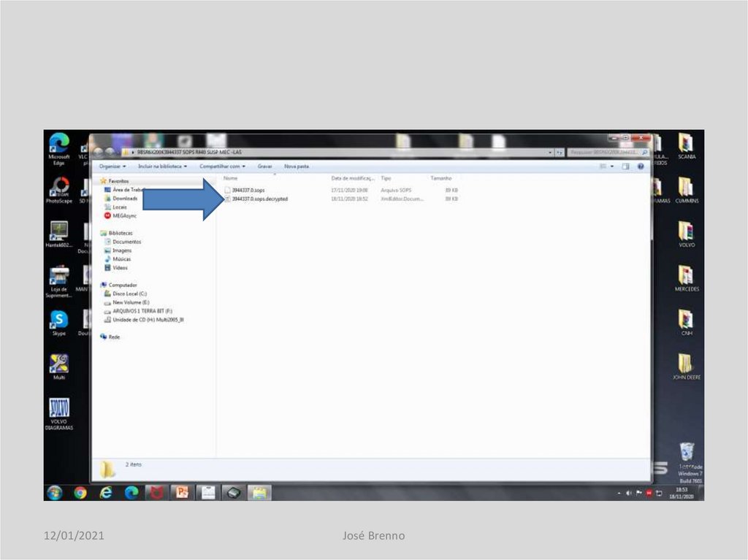Click the Gravar toolbar button
Viewport: 748px width, 560px height.
pos(264,166)
